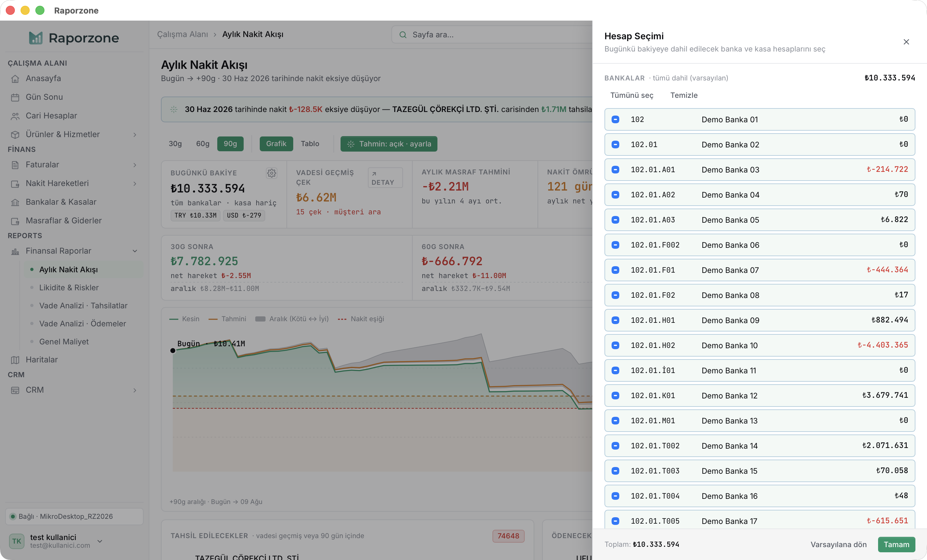Click the CRM sidebar icon

coord(15,390)
